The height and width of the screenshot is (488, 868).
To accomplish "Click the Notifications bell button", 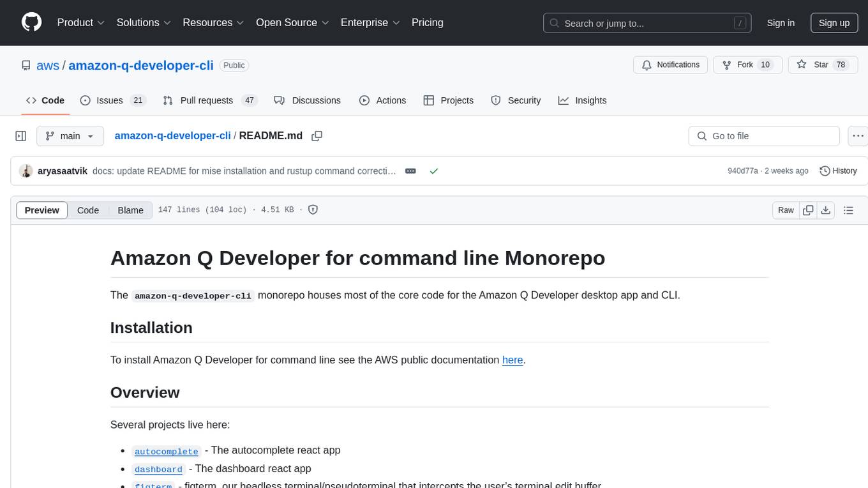I will [671, 65].
